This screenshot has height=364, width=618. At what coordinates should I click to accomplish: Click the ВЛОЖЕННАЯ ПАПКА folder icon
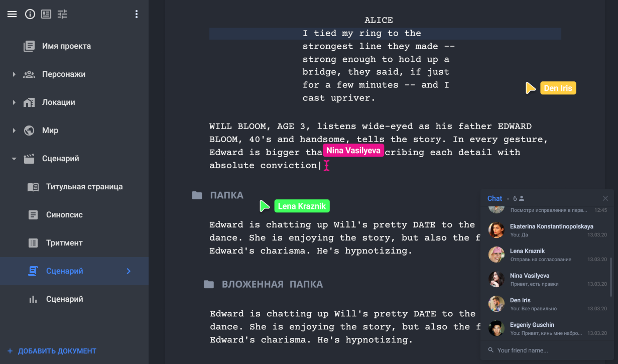tap(209, 284)
